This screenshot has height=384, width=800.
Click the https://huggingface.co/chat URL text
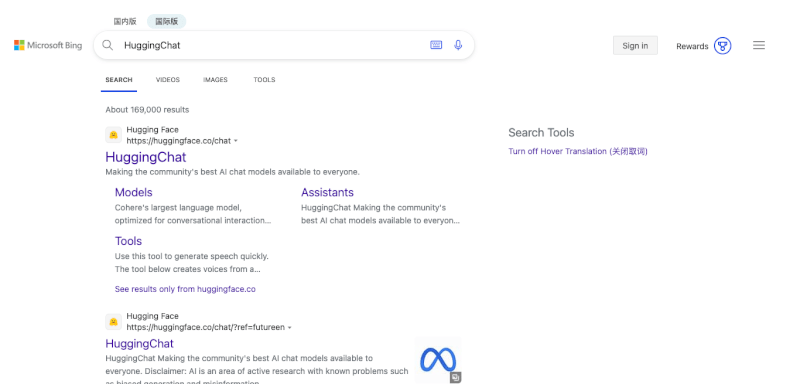click(179, 141)
